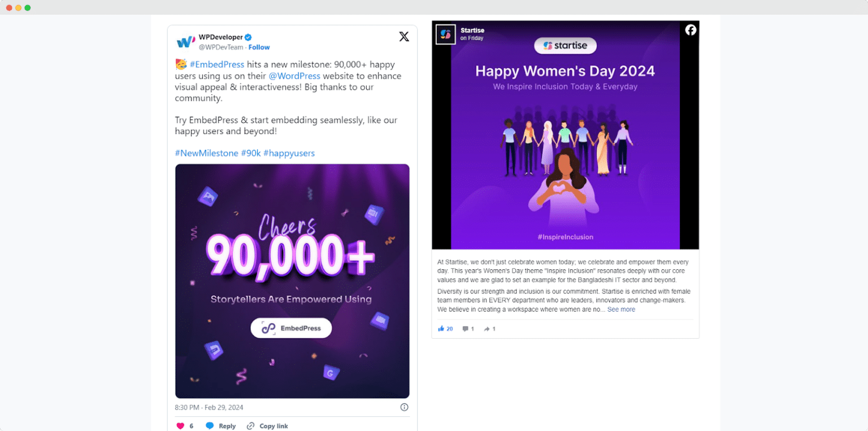This screenshot has height=431, width=868.
Task: Click the Facebook logo on the post
Action: point(691,30)
